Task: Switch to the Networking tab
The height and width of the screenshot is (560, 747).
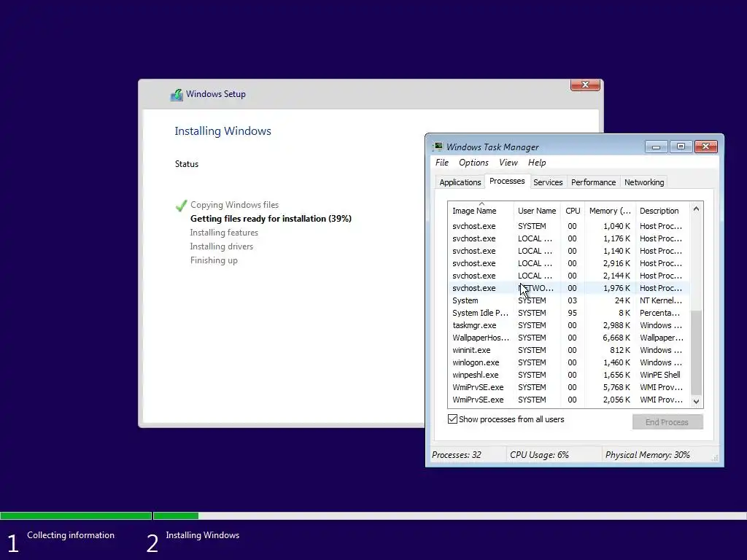Action: tap(644, 182)
